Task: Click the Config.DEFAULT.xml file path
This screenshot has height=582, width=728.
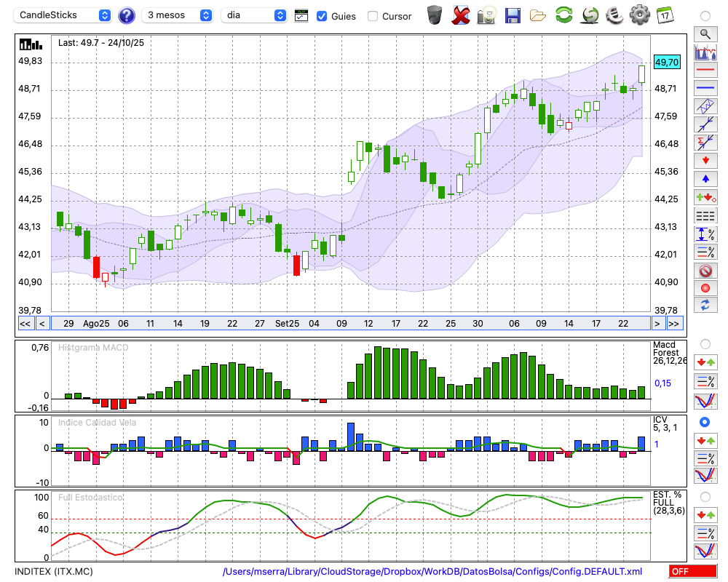Action: 432,572
